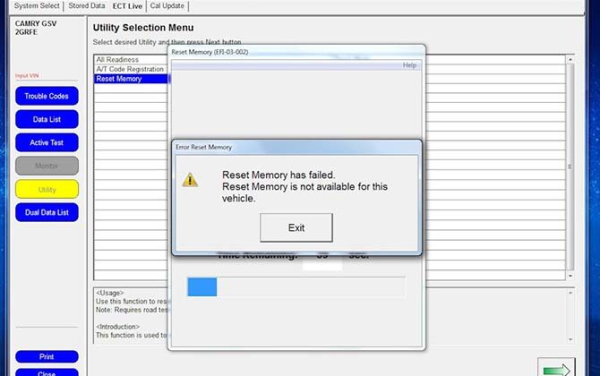Click usage panel scrollbar up arrow

pos(570,293)
